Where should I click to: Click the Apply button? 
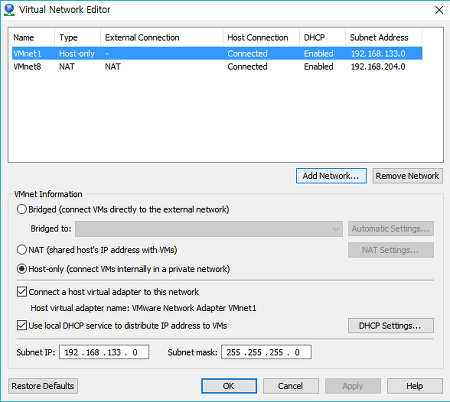353,386
